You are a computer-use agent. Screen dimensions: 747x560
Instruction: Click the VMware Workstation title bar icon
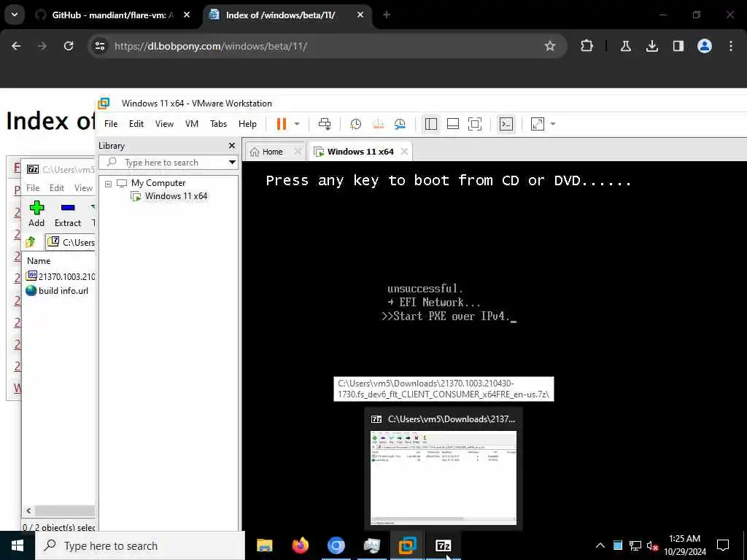(104, 104)
